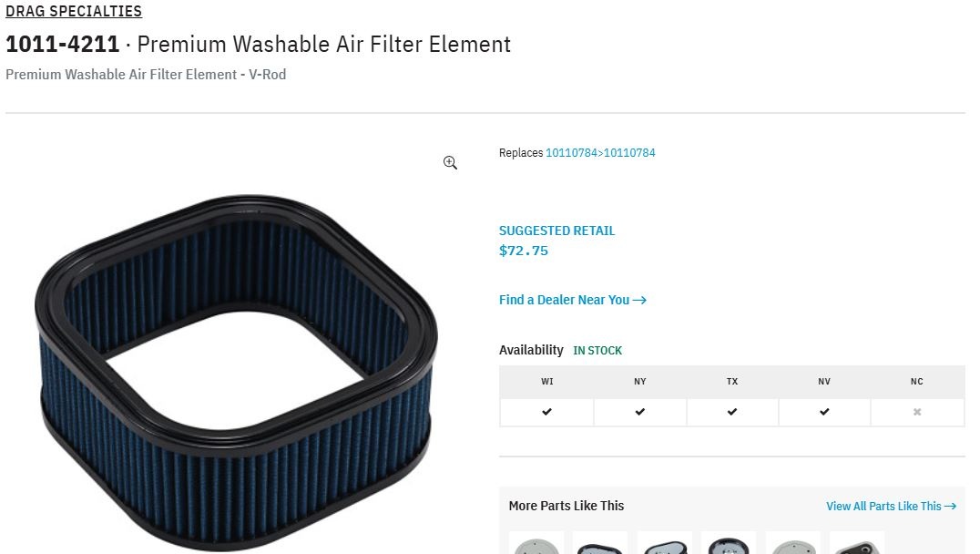The width and height of the screenshot is (980, 554).
Task: Open the second similar part thumbnail
Action: tap(600, 543)
